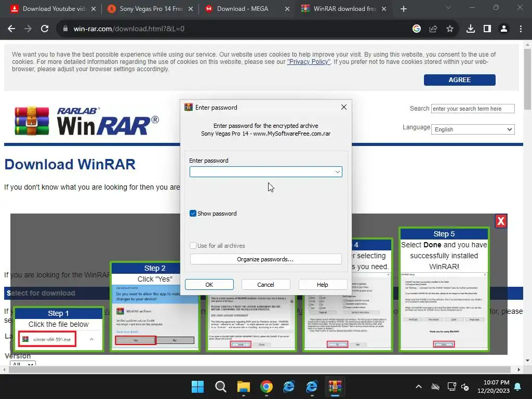
Task: Open Chrome downloads icon
Action: click(471, 29)
